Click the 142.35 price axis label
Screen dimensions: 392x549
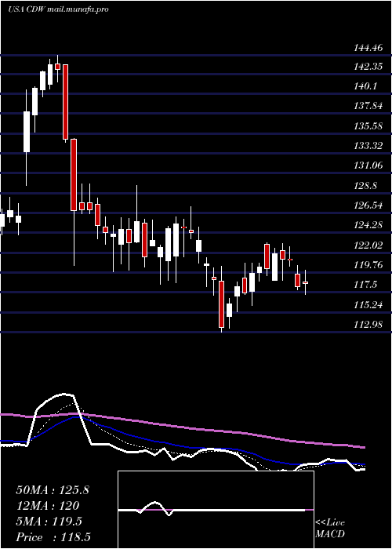coord(368,66)
